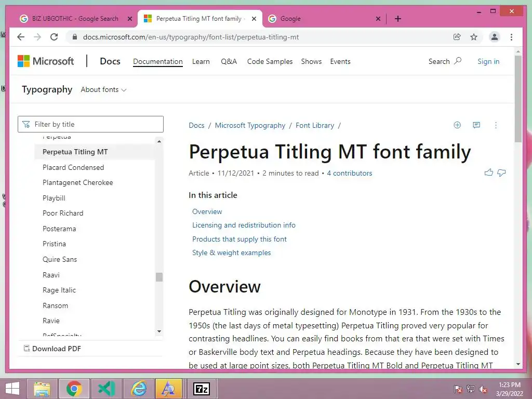Close the Perpetua Titling MT tab
Screen dimensions: 532x399
(254, 19)
